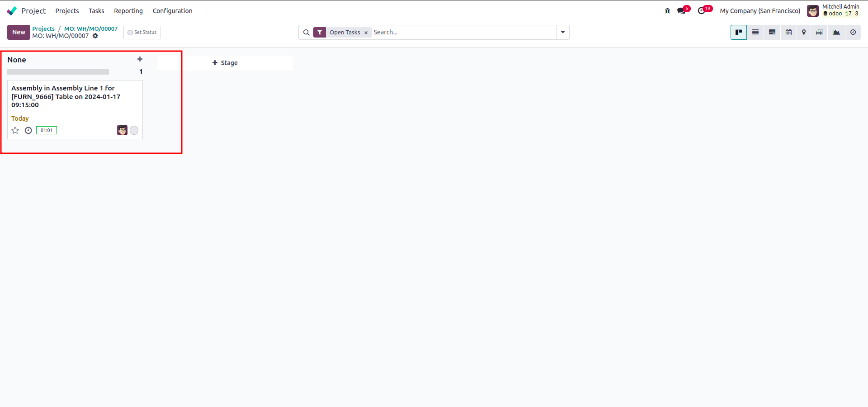Click the filter funnel icon
Viewport: 868px width, 407px height.
[320, 33]
